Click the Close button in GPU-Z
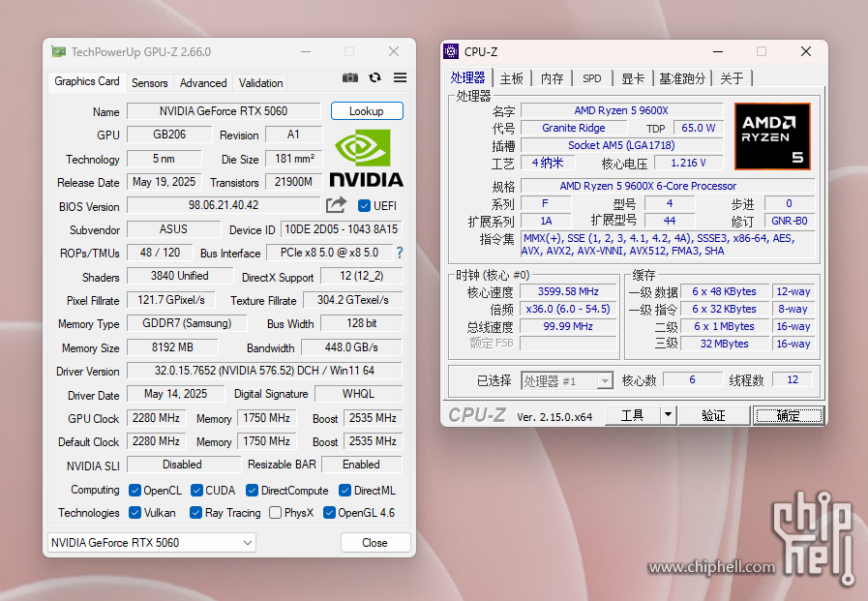Image resolution: width=868 pixels, height=601 pixels. [x=374, y=542]
